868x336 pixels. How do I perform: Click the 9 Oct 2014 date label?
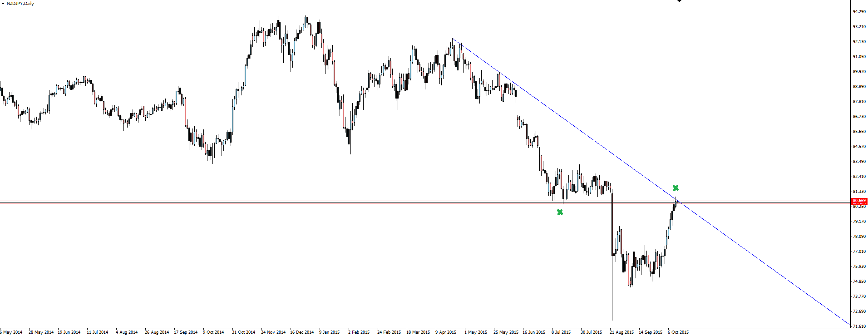pyautogui.click(x=213, y=332)
